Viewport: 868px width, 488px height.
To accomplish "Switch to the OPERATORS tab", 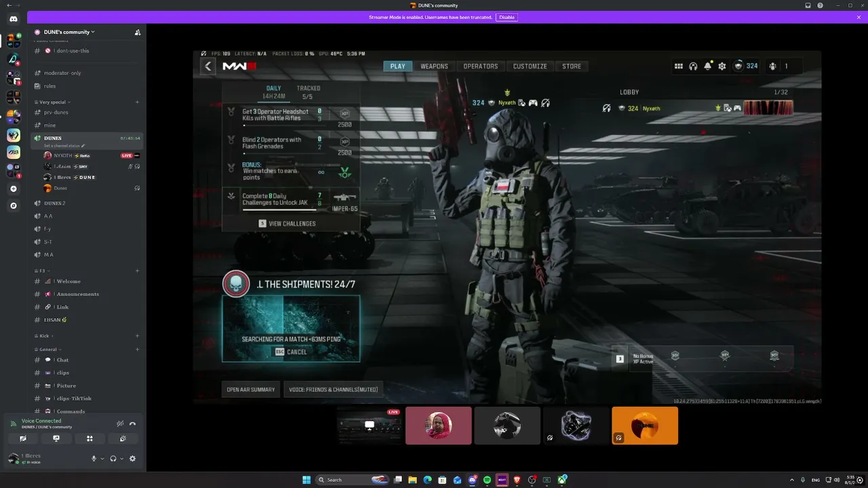I will 481,66.
